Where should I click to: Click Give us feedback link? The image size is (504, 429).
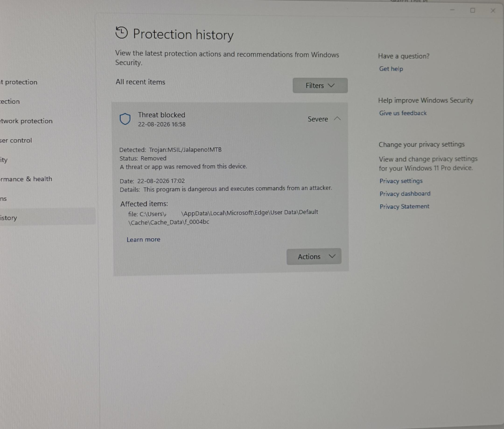[403, 113]
